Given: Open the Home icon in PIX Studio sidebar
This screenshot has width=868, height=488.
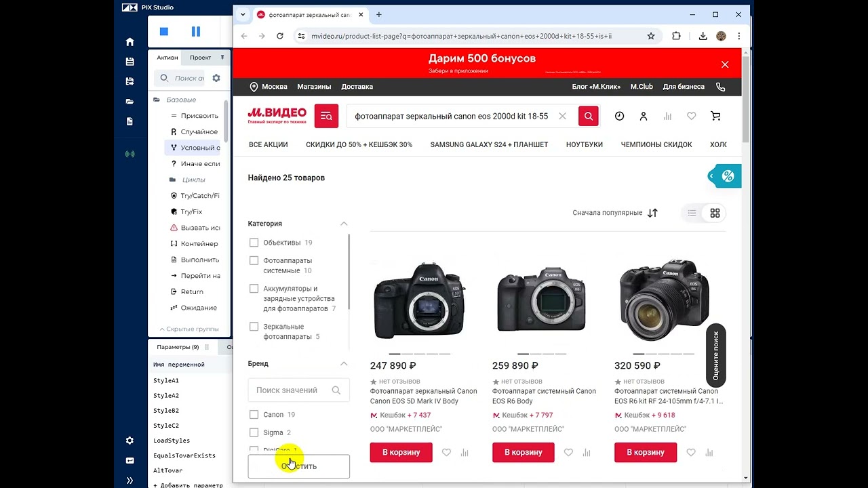Looking at the screenshot, I should pos(130,42).
